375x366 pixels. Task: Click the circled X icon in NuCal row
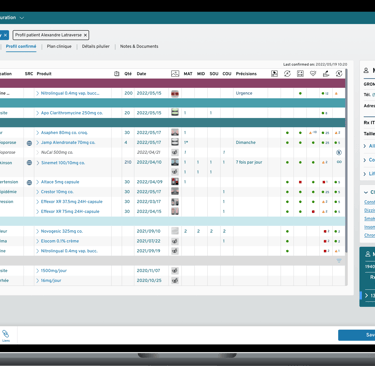pyautogui.click(x=339, y=152)
